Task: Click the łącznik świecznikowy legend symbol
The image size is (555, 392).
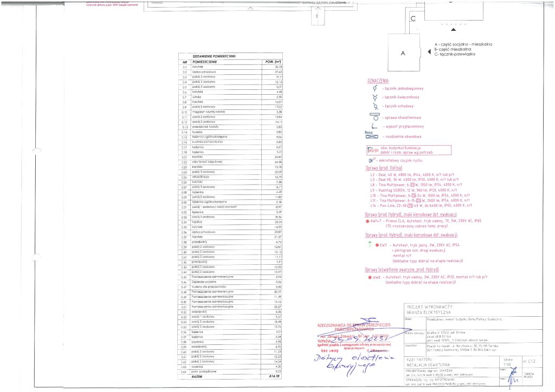Action: tap(375, 97)
